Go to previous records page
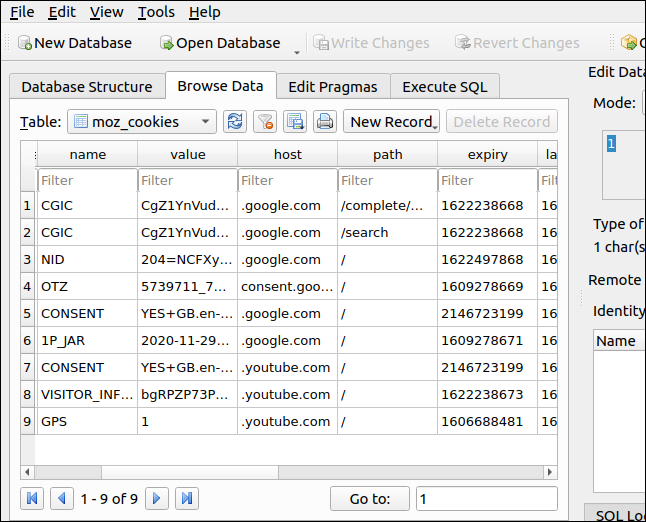 point(62,498)
